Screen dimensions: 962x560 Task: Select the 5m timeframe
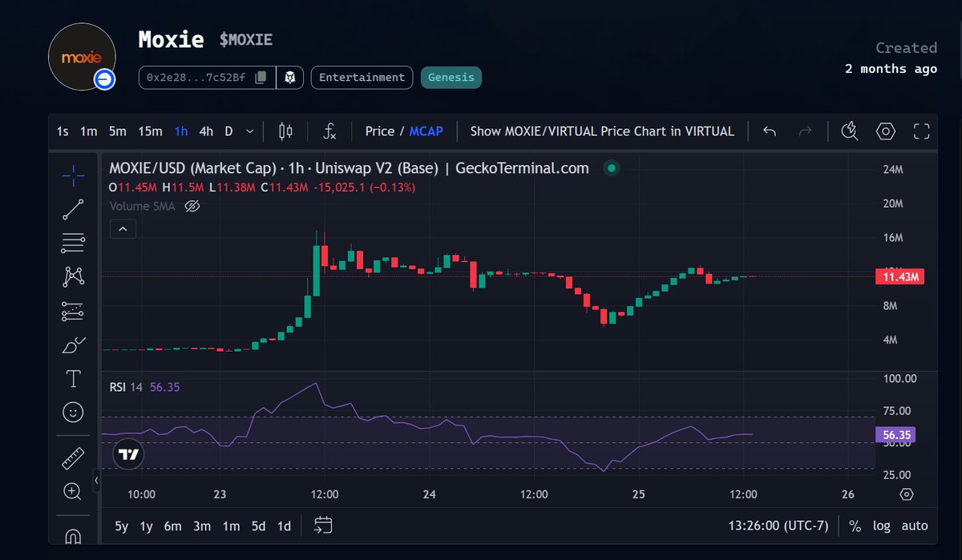point(118,131)
